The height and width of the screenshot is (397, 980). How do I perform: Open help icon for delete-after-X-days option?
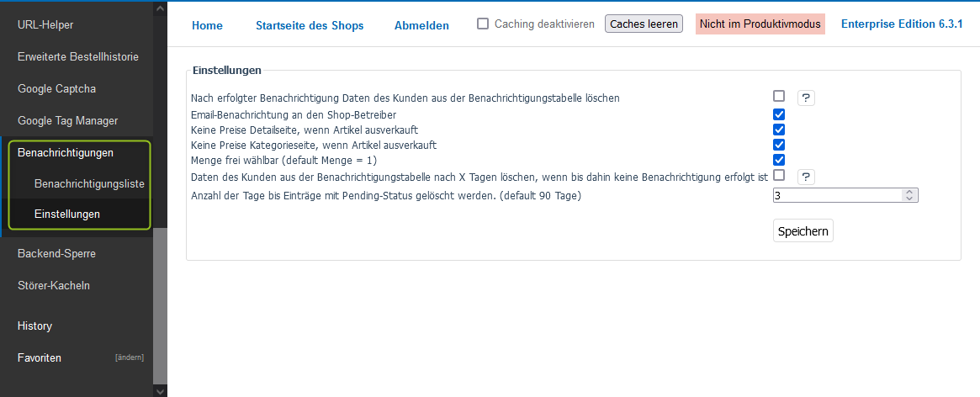click(x=806, y=177)
